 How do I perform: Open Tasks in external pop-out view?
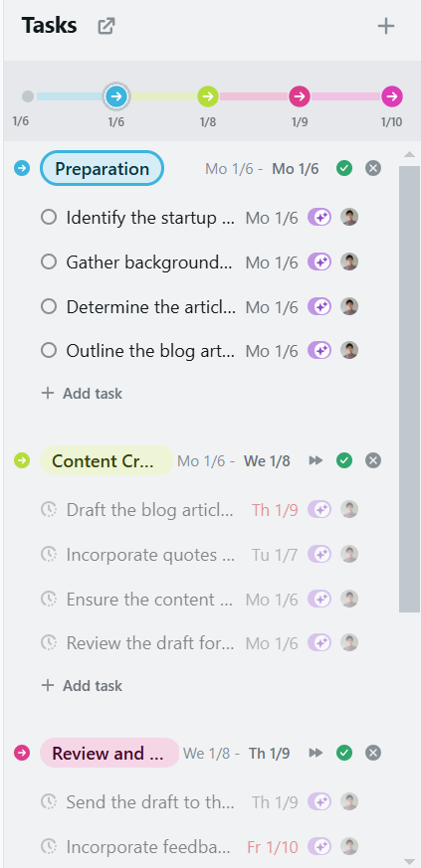tap(105, 26)
